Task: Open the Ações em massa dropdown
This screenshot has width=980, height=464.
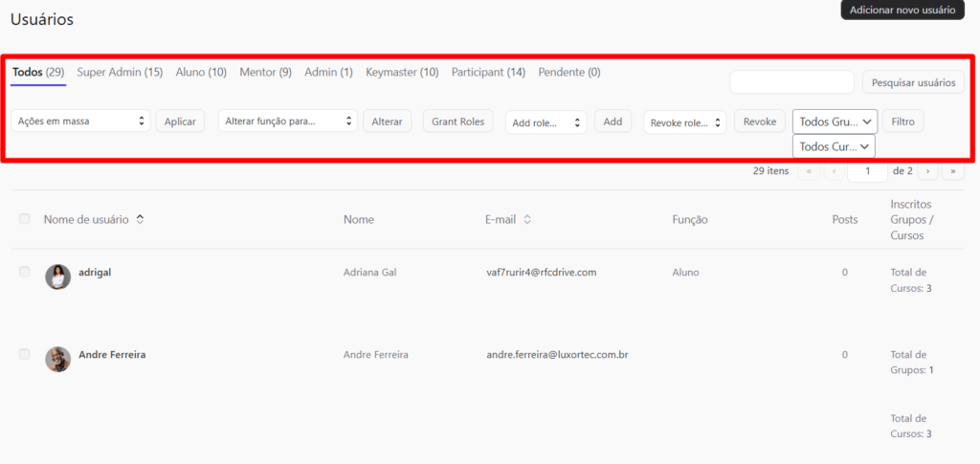Action: pos(80,122)
